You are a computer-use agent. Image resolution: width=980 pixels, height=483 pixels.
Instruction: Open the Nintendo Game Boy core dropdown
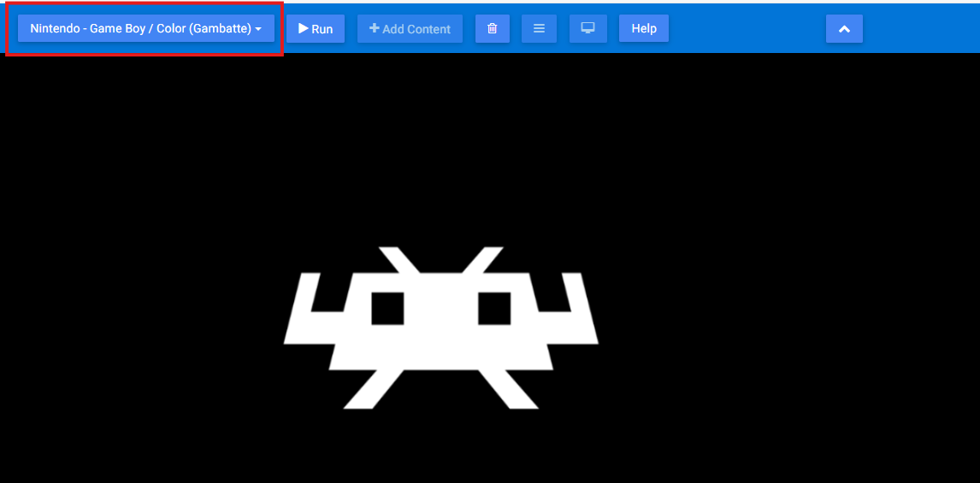pos(145,29)
